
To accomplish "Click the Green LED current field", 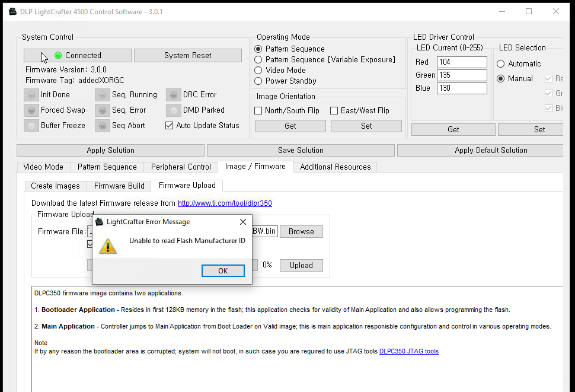I will (x=462, y=75).
